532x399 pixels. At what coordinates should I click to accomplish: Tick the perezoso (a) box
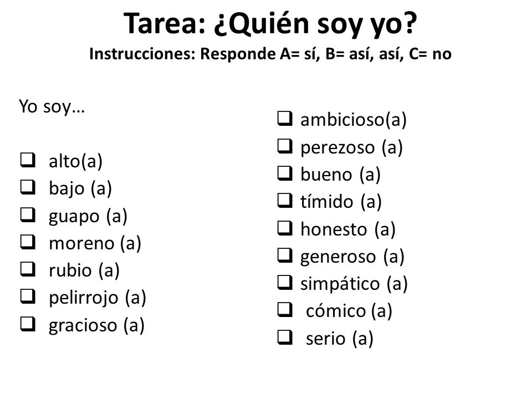click(285, 146)
